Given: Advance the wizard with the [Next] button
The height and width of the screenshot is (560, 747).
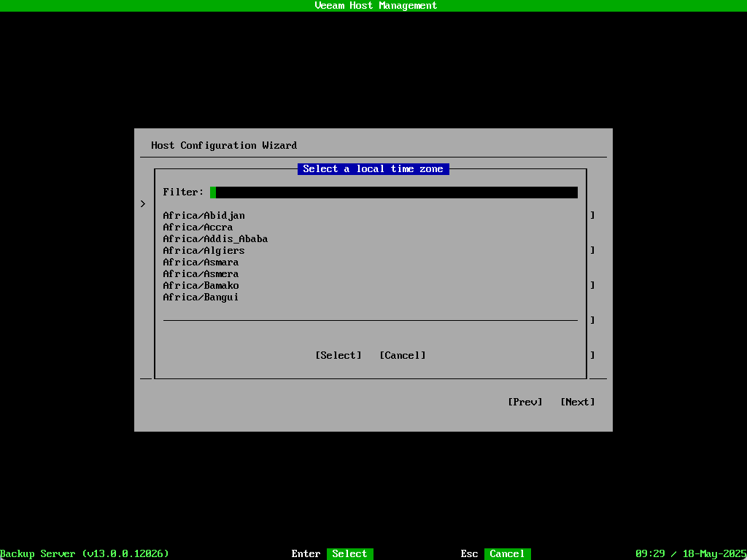Looking at the screenshot, I should [x=578, y=402].
